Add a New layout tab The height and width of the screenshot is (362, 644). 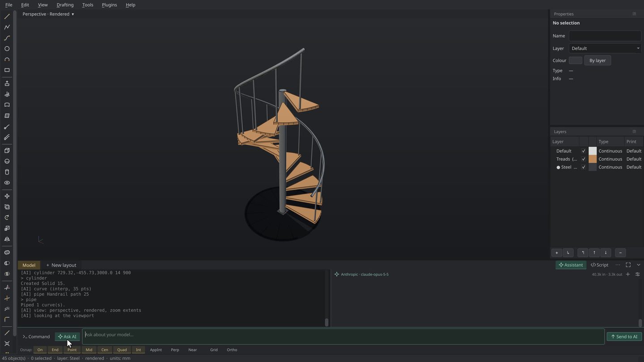click(x=61, y=265)
